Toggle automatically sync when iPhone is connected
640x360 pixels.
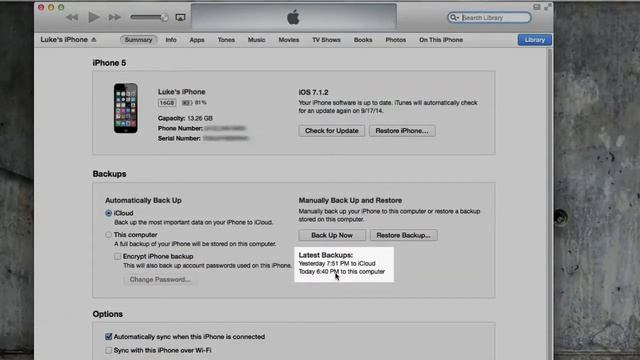click(x=109, y=337)
